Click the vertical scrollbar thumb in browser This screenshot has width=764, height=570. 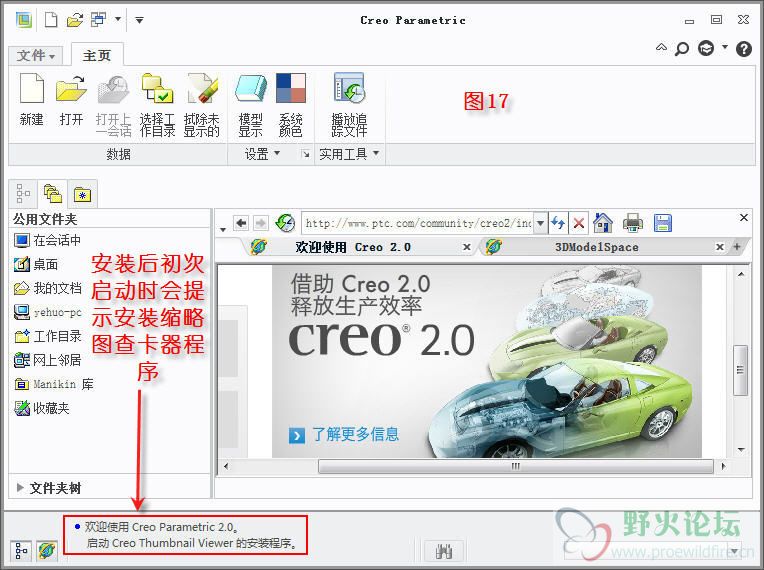(x=741, y=370)
